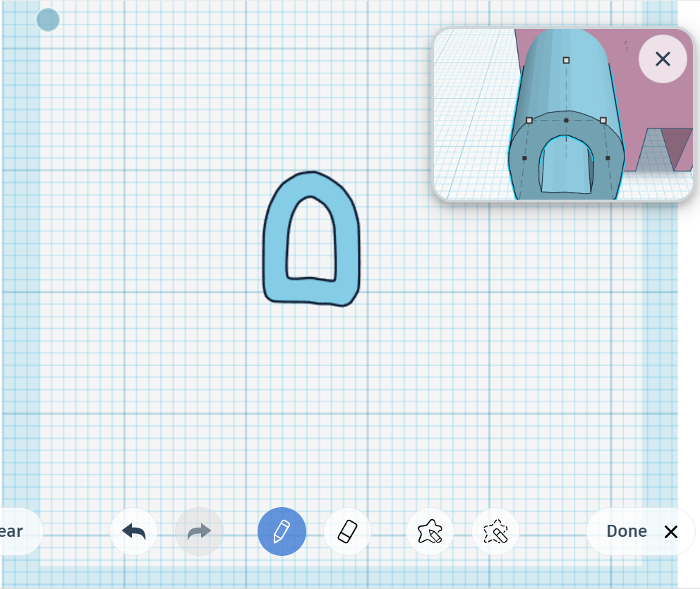Click the right black midpoint handle in preview
The width and height of the screenshot is (700, 589).
[608, 158]
